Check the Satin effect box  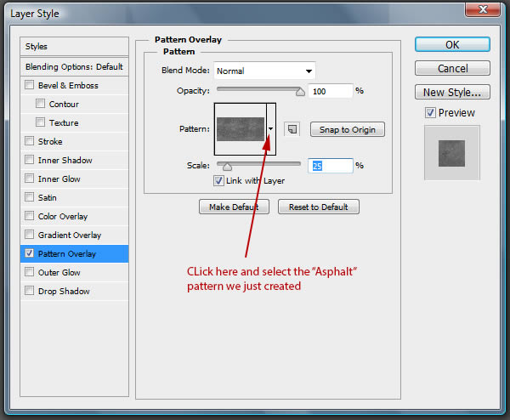[x=29, y=197]
